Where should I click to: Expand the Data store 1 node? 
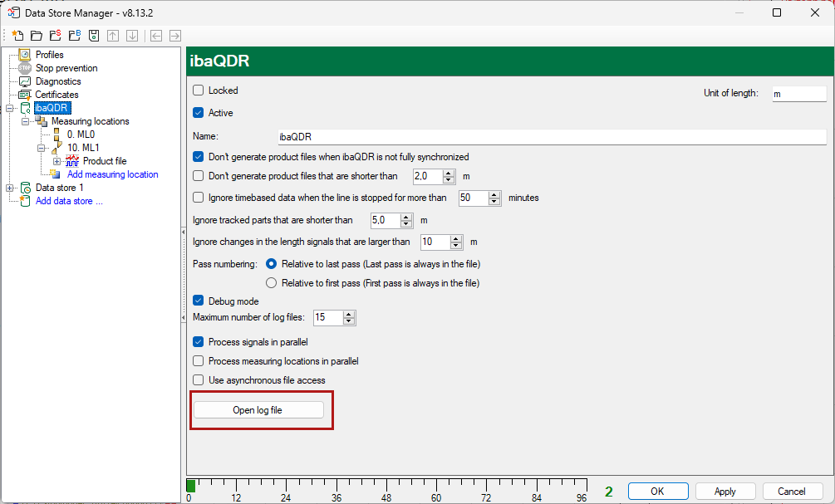click(10, 188)
